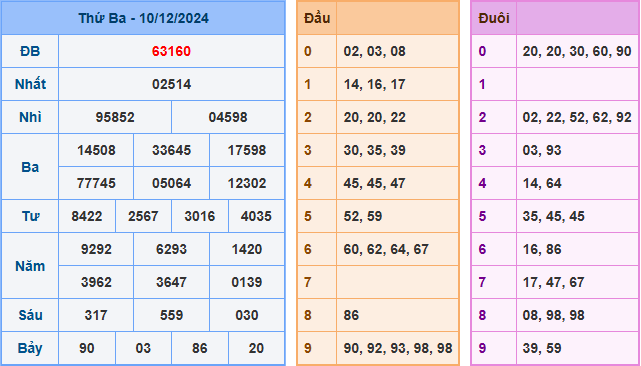Click Đầu values "02, 03, 08"

(x=374, y=52)
